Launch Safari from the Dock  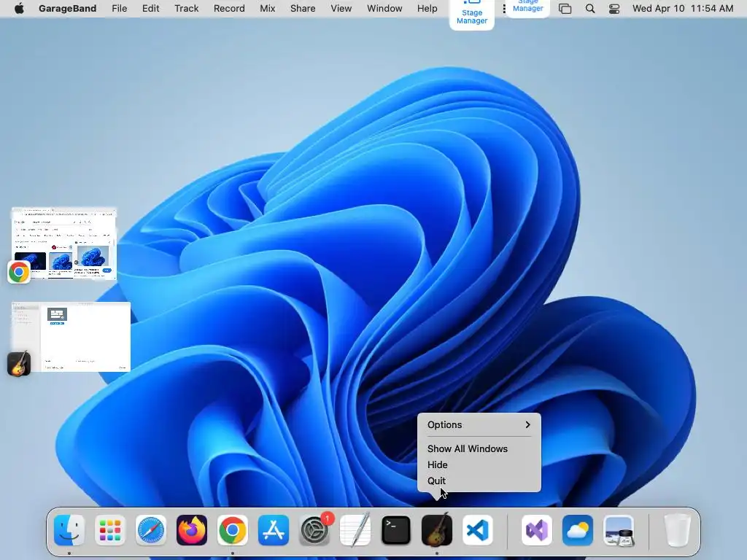(x=151, y=530)
